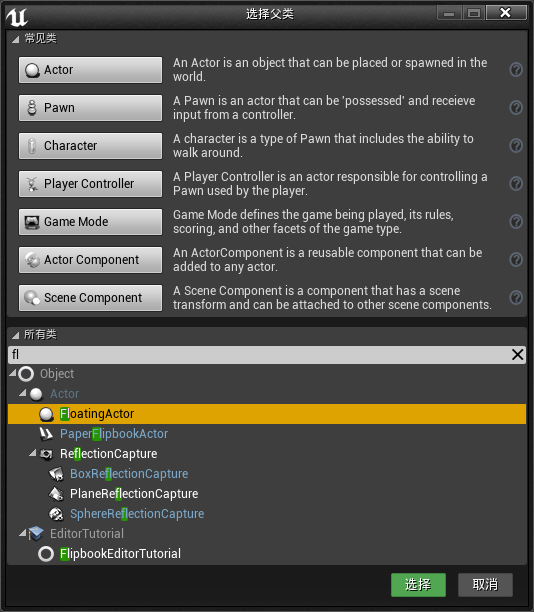Open help for Actor Component class
Image resolution: width=534 pixels, height=612 pixels.
pyautogui.click(x=516, y=260)
